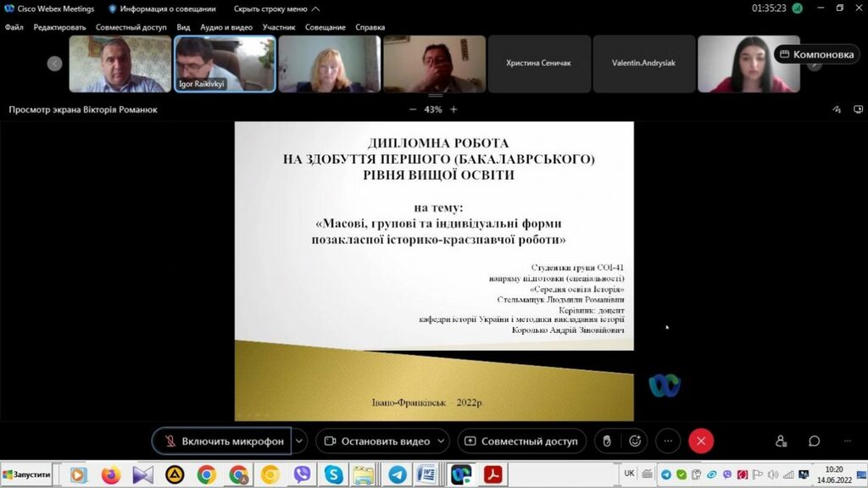This screenshot has width=868, height=488.
Task: Click the Совместный доступ share button
Action: (521, 441)
